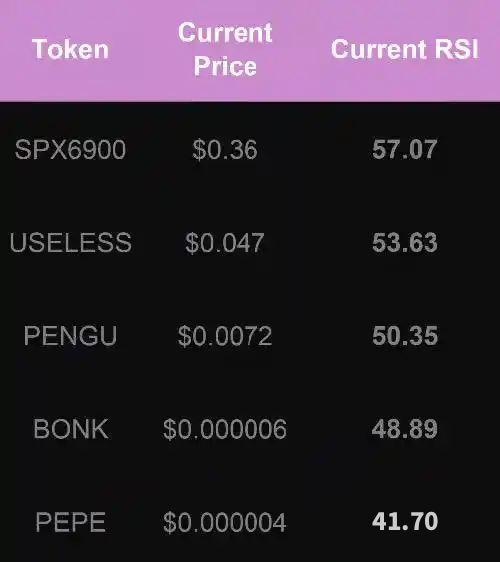Click the 57.07 RSI value
This screenshot has width=500, height=562.
(x=405, y=149)
